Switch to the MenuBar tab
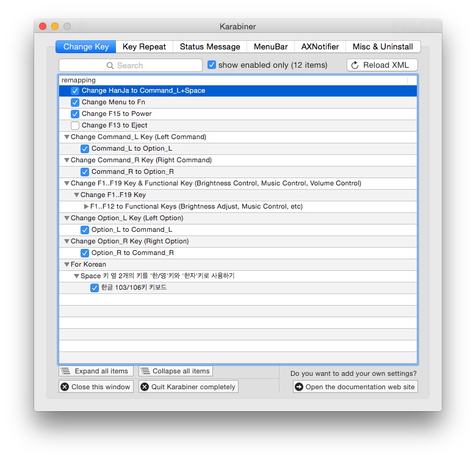The height and width of the screenshot is (460, 476). point(270,47)
